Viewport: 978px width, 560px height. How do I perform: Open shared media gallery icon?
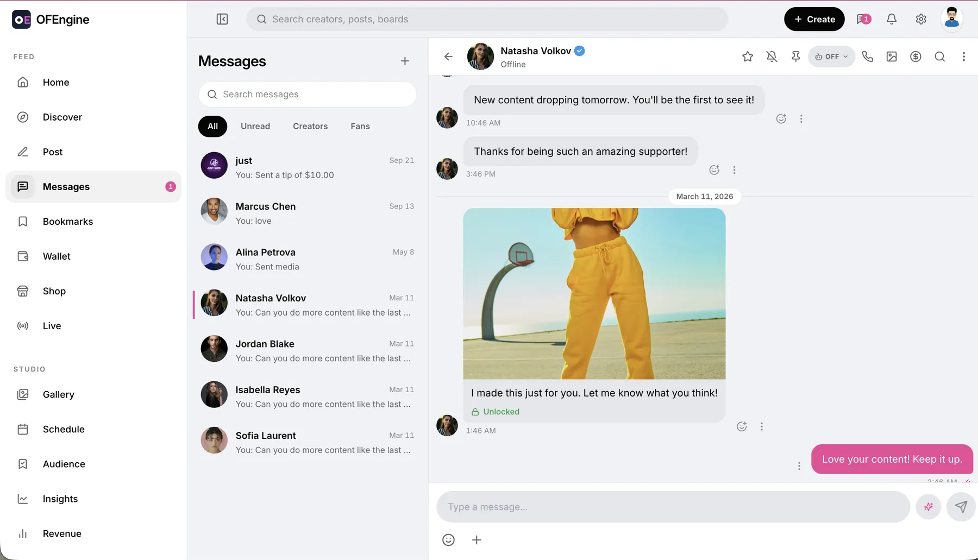coord(892,56)
